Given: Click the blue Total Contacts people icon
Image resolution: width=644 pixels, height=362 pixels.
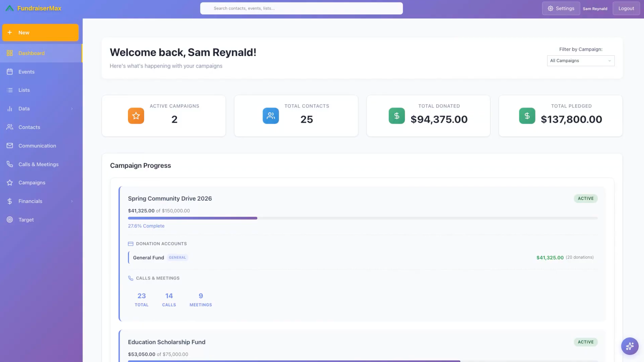Looking at the screenshot, I should [271, 116].
